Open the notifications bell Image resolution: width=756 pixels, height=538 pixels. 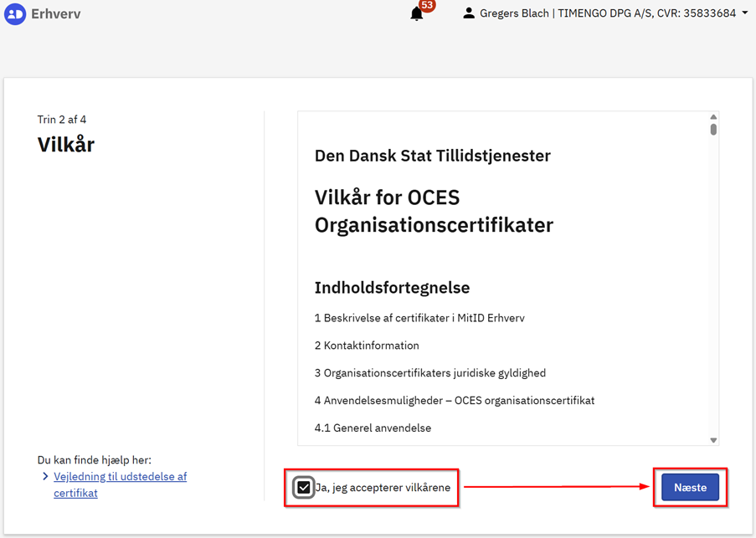click(416, 14)
